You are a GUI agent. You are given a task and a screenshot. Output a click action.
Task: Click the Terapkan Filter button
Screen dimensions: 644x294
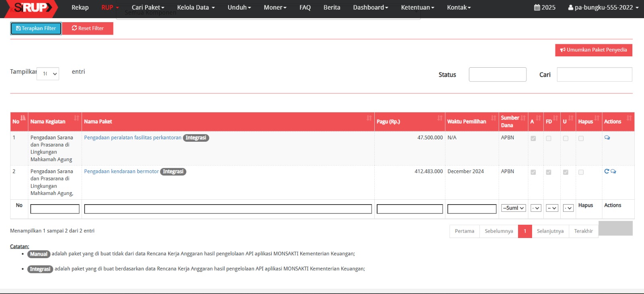[x=36, y=29]
